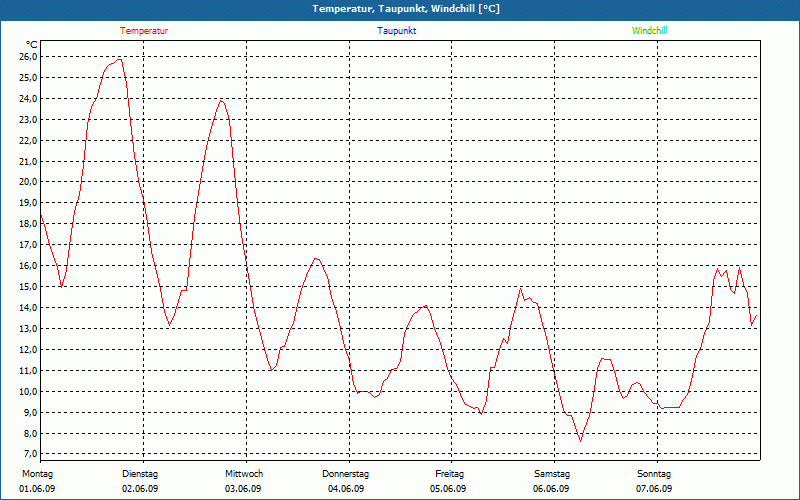
Task: Click the 19,0 y-axis value
Action: [29, 203]
